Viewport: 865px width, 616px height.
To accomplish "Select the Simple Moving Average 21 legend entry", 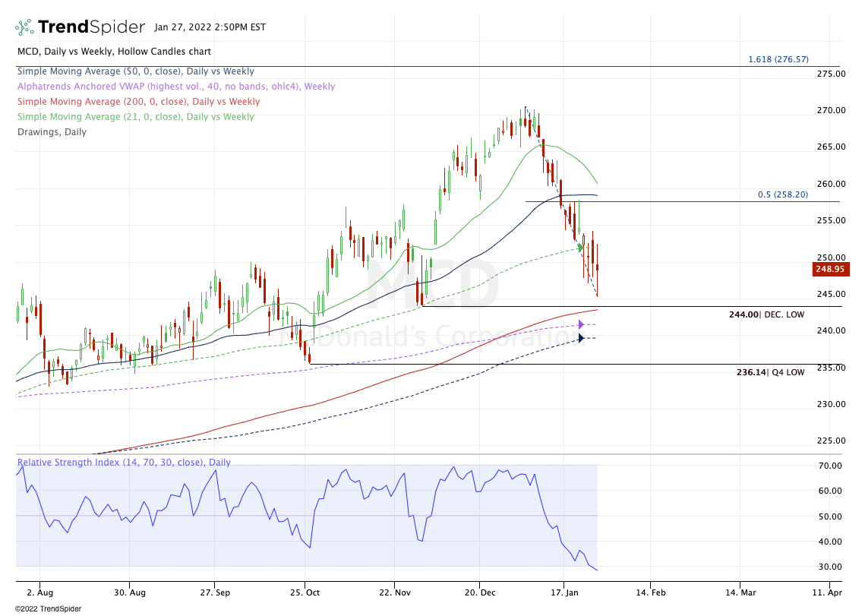I will 136,116.
